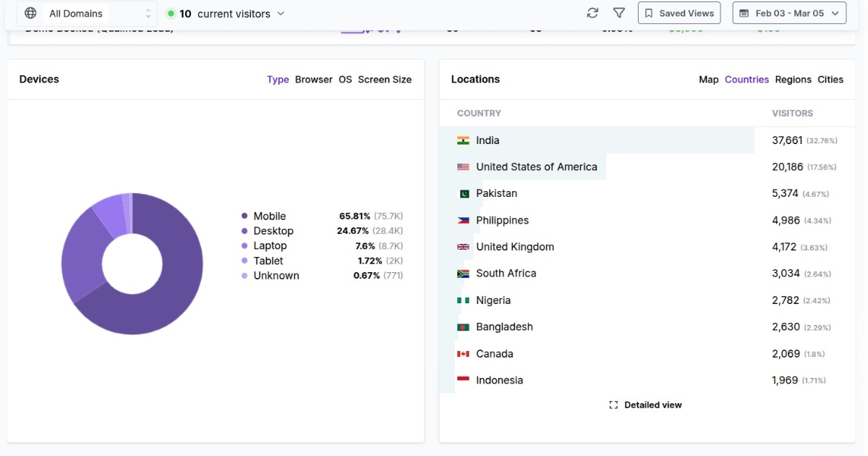Click the United States flag icon
868x456 pixels.
pyautogui.click(x=463, y=166)
